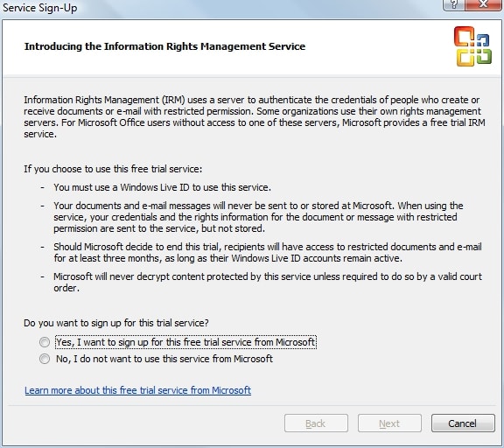Screen dimensions: 504x448
Task: Click 'You must use a Windows Live ID' bullet text
Action: 163,187
